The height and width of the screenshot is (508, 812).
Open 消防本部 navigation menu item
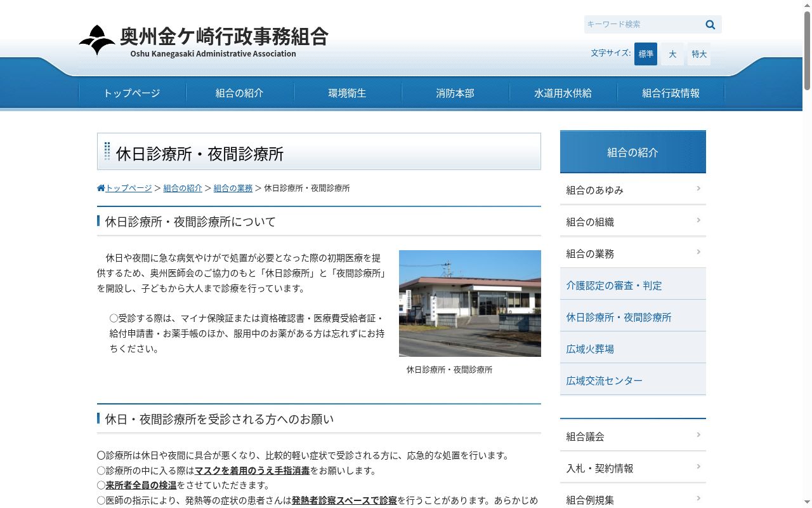coord(455,93)
